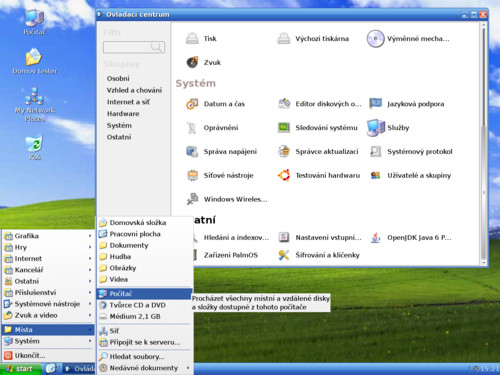This screenshot has width=500, height=375.
Task: Filter by Vzhled a chování group
Action: 134,90
